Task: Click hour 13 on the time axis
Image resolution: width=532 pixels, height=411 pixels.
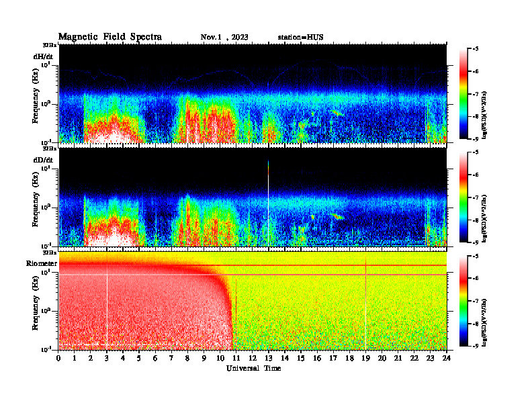Action: (x=269, y=358)
